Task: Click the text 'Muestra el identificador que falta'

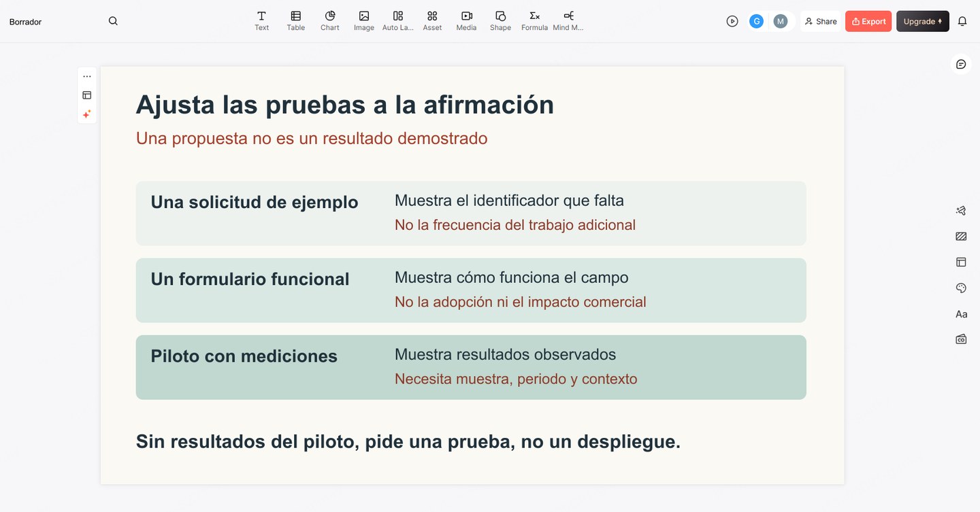Action: 509,201
